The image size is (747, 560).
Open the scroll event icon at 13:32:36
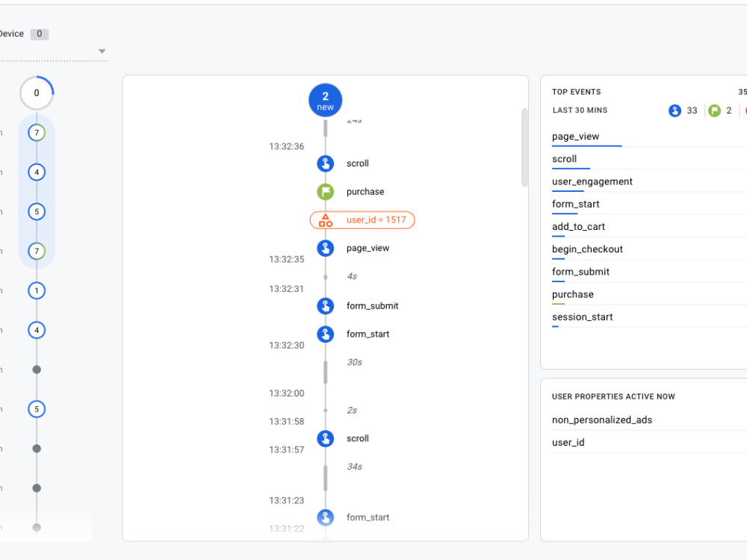tap(326, 164)
